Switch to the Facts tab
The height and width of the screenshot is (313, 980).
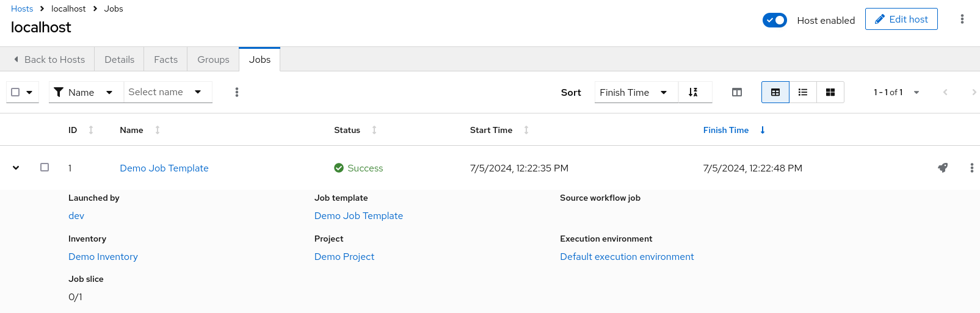pyautogui.click(x=165, y=60)
